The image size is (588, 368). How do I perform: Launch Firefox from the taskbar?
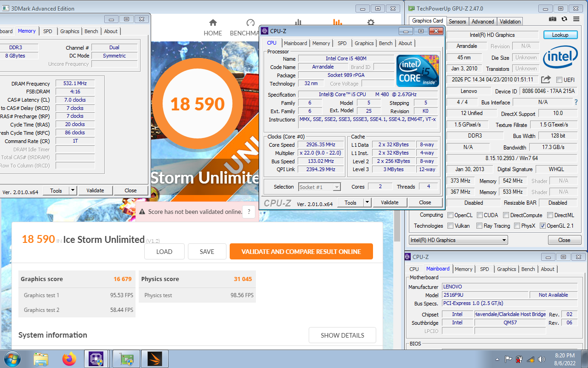click(69, 359)
